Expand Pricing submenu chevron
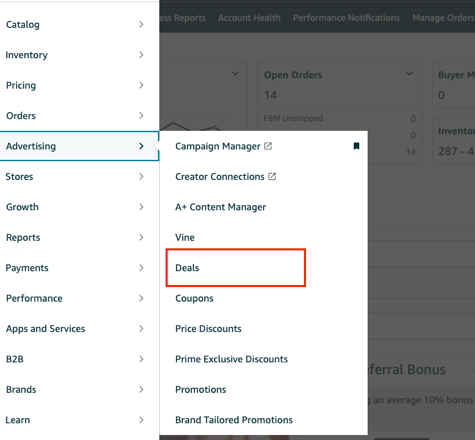 pyautogui.click(x=141, y=85)
